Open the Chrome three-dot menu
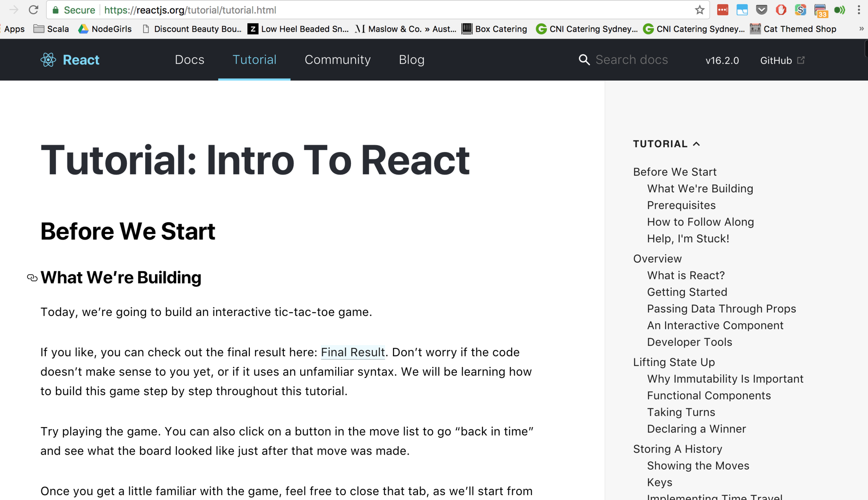 (859, 10)
